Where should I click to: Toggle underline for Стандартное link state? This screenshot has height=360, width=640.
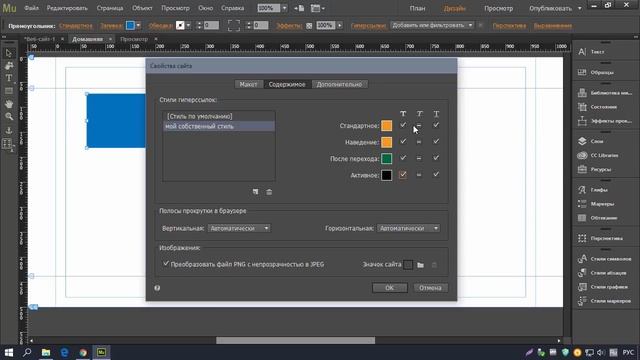436,125
